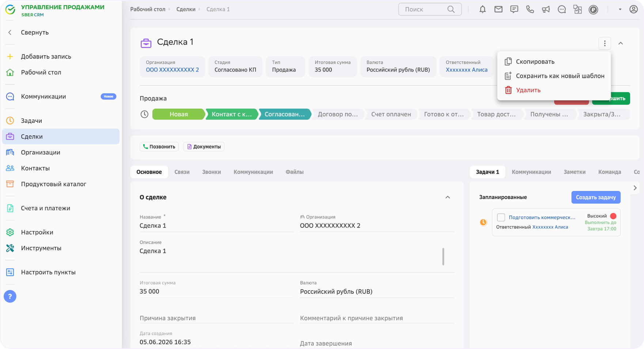
Task: Click the magnifier icon in the search box
Action: click(x=451, y=9)
